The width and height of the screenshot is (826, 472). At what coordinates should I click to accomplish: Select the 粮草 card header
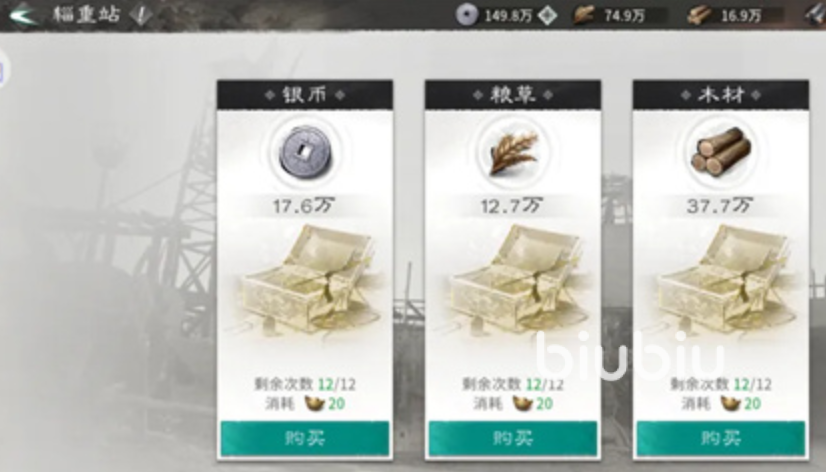click(513, 95)
